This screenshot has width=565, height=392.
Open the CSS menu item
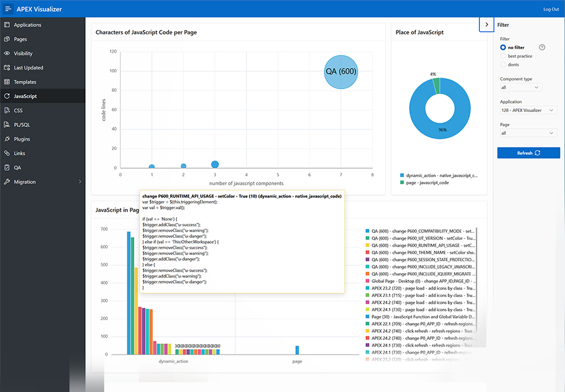tap(18, 110)
